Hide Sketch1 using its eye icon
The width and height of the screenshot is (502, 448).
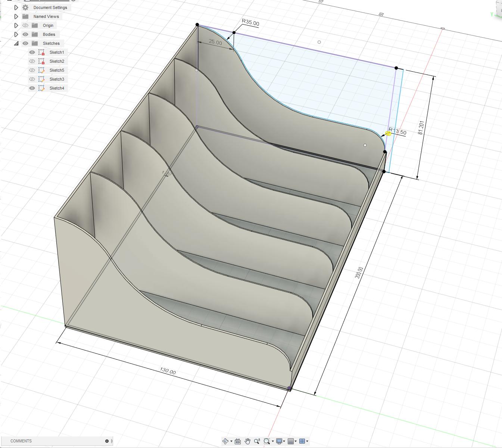tap(32, 52)
